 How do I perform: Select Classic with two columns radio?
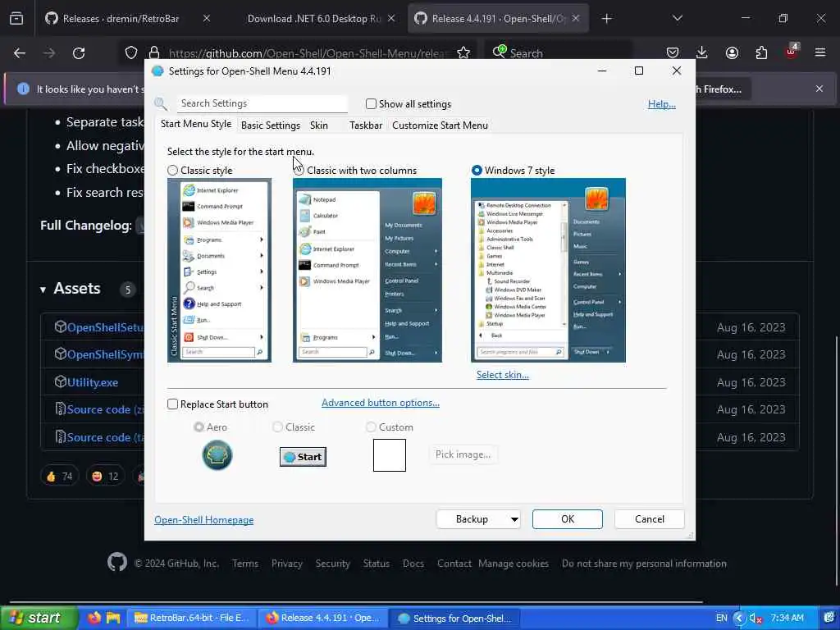click(x=299, y=171)
